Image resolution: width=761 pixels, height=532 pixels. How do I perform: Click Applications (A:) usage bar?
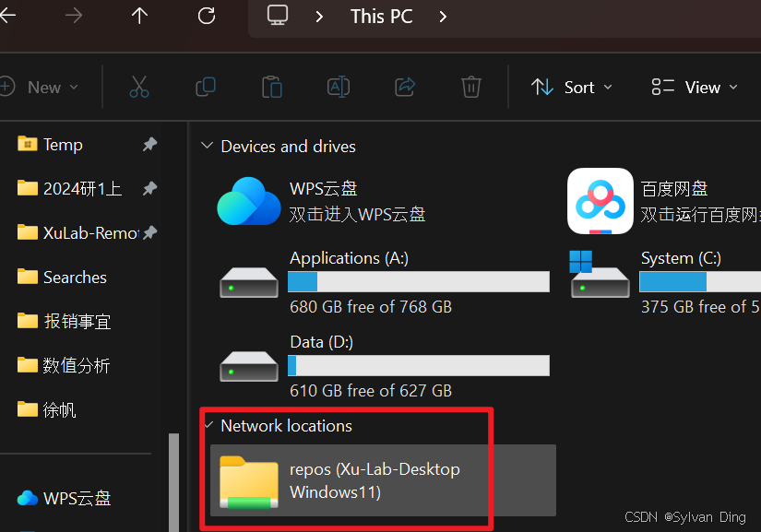pos(419,282)
